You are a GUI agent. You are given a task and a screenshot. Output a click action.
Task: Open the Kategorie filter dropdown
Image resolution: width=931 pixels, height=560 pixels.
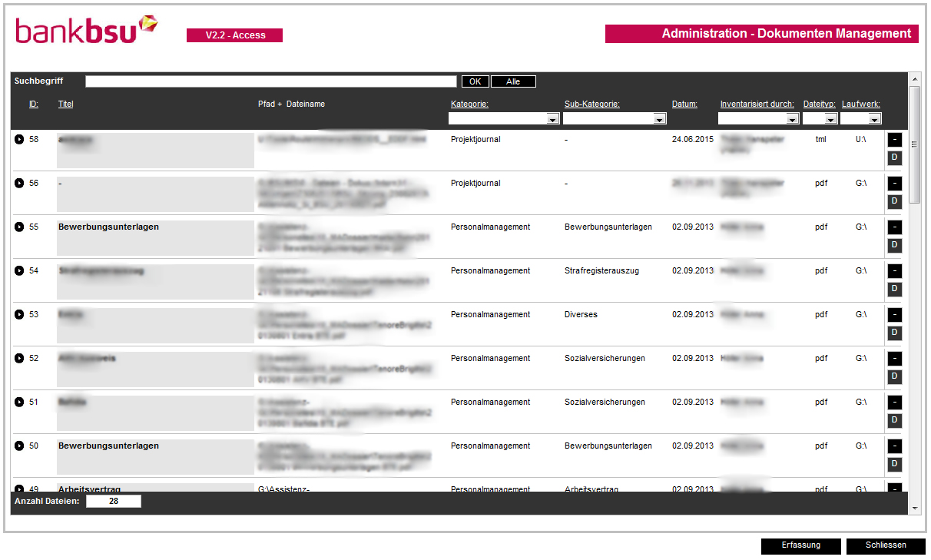[x=552, y=118]
